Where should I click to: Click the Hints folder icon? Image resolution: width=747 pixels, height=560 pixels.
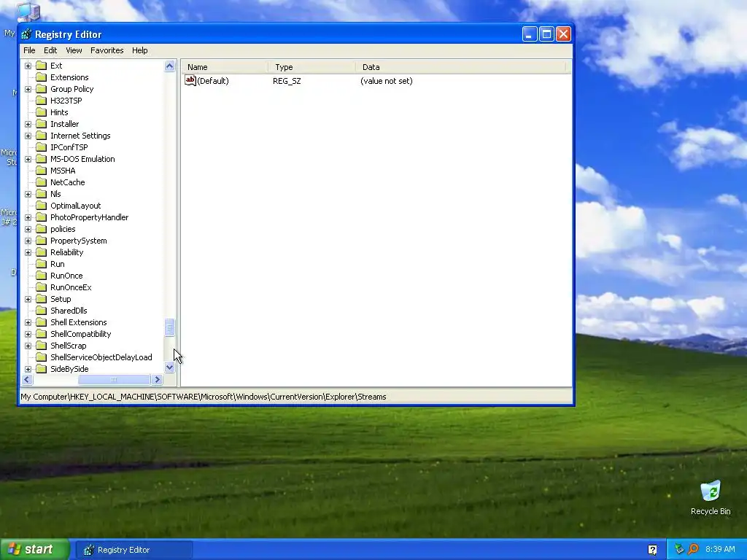42,112
